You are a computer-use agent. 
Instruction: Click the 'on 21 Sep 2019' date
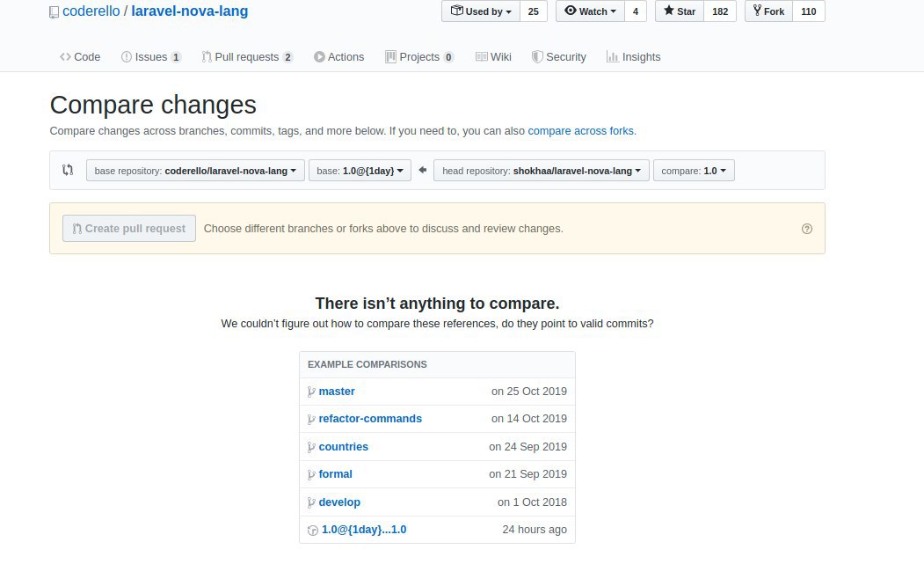pyautogui.click(x=528, y=474)
